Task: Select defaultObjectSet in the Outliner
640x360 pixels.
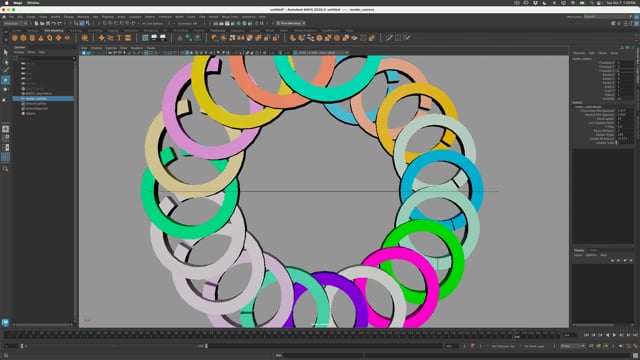Action: point(37,109)
